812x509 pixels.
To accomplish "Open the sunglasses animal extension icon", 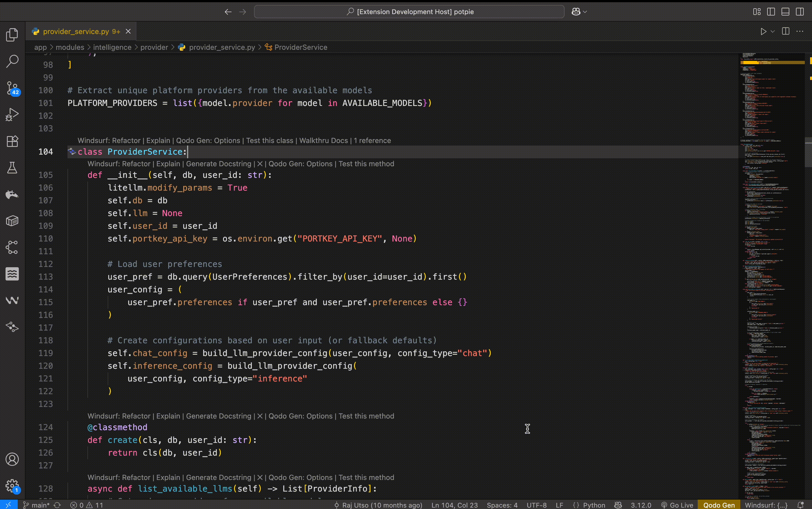I will pyautogui.click(x=12, y=194).
